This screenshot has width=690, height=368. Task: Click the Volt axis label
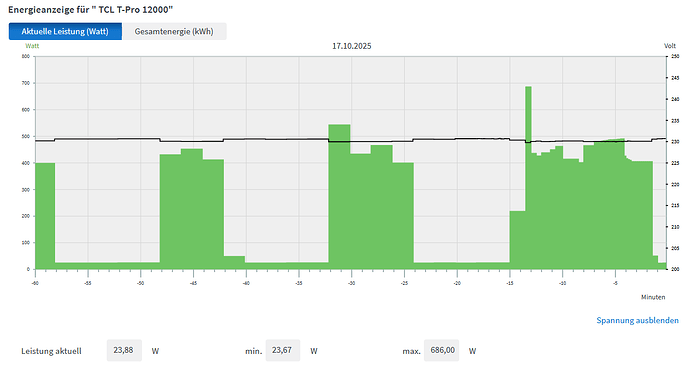click(x=670, y=46)
